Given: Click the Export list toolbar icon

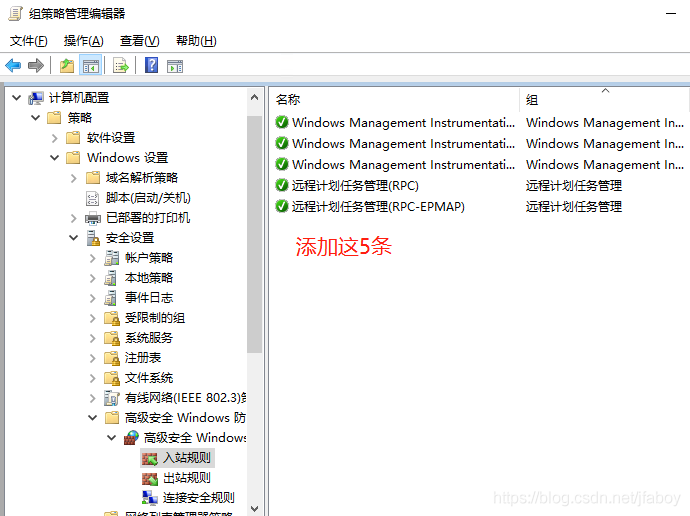Looking at the screenshot, I should 121,66.
